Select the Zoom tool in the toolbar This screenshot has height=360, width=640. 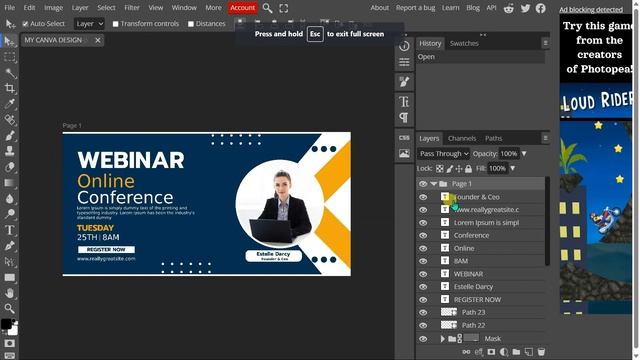pyautogui.click(x=9, y=308)
